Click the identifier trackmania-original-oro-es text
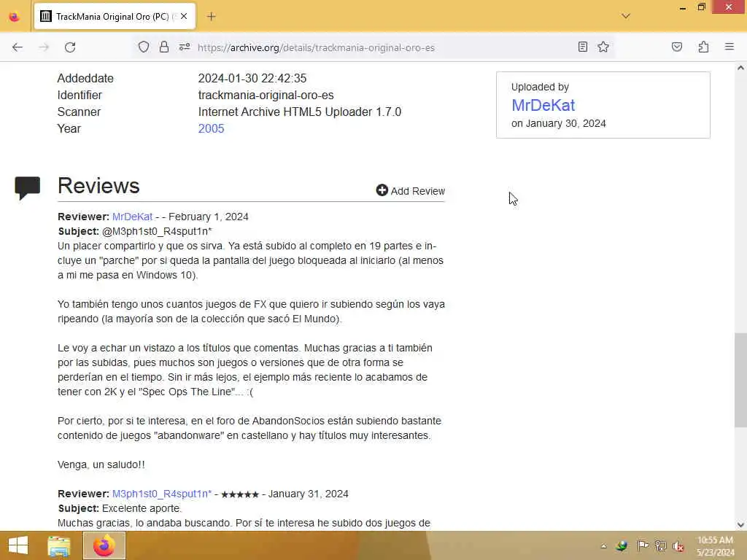The image size is (747, 560). pos(266,96)
